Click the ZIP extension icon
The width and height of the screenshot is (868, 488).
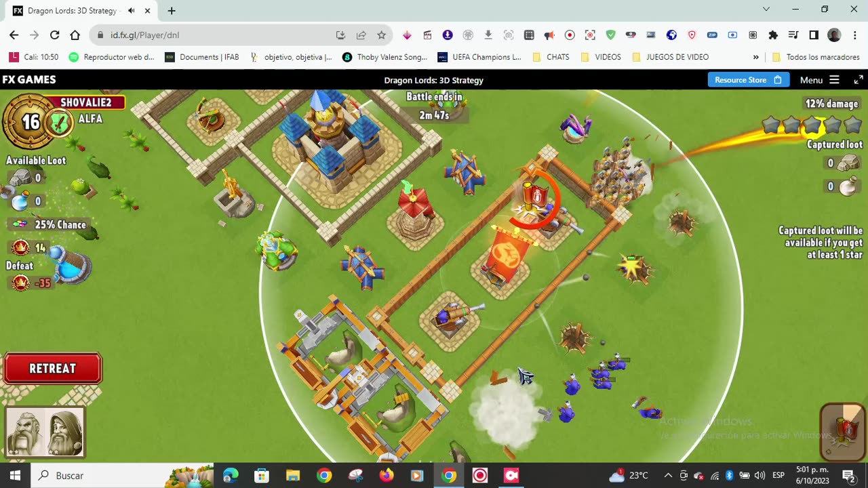coord(712,35)
